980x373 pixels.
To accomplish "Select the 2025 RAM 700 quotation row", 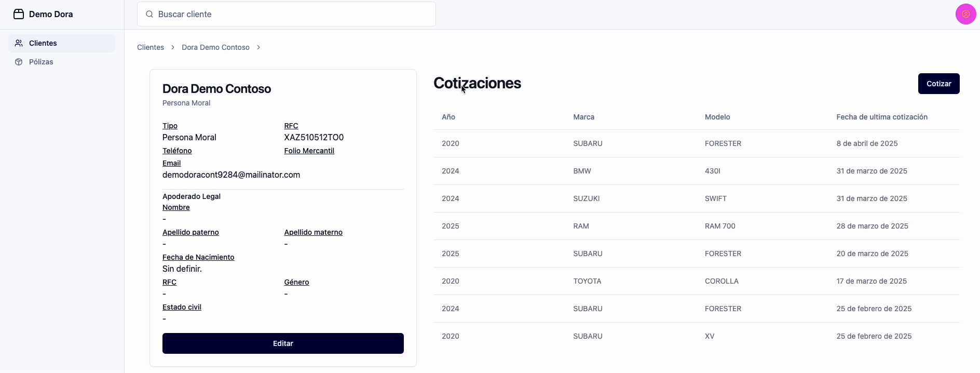I will [696, 226].
